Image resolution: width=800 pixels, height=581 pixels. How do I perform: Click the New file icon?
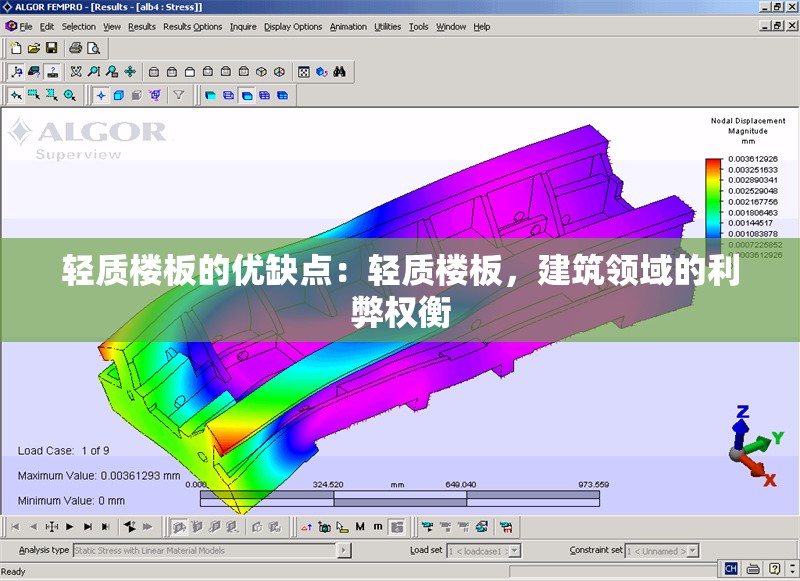point(15,48)
